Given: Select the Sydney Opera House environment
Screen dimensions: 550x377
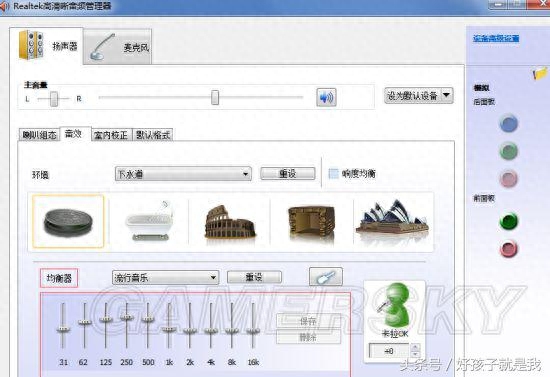Looking at the screenshot, I should [392, 218].
